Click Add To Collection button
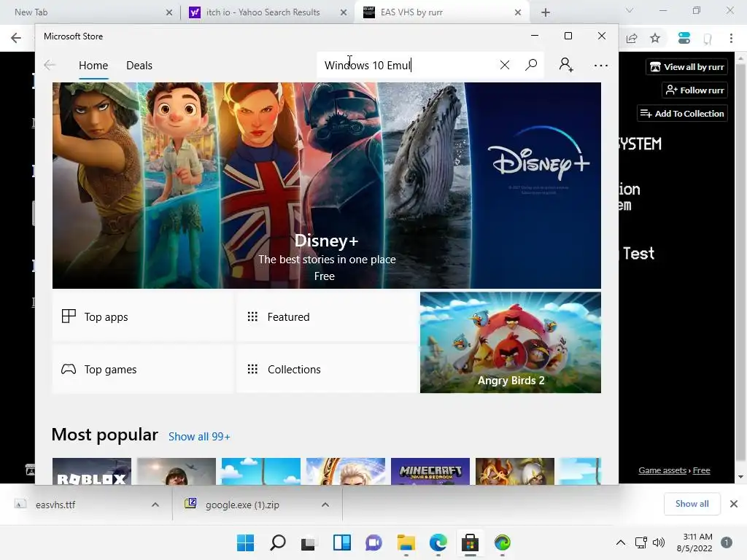The image size is (747, 560). coord(682,113)
